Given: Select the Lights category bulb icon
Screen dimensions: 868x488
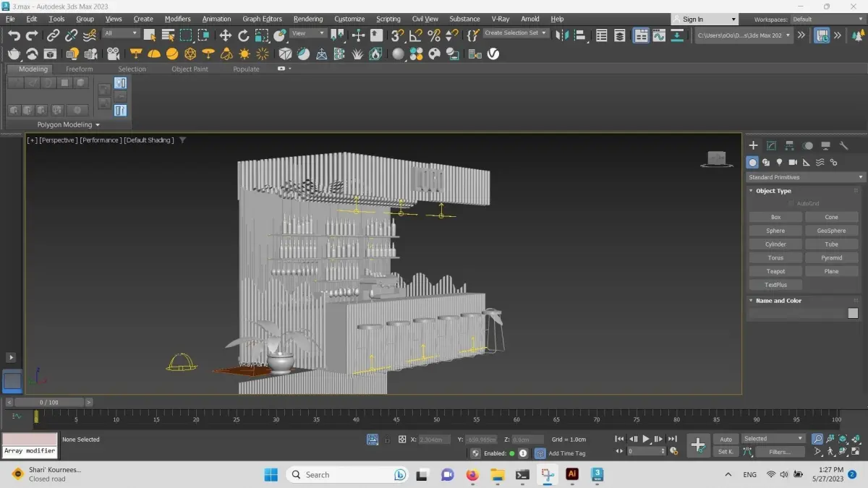Looking at the screenshot, I should pos(780,163).
